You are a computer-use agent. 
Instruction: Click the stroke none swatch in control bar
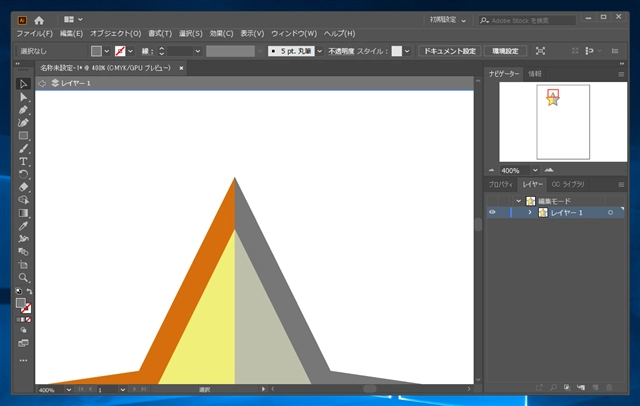(120, 51)
